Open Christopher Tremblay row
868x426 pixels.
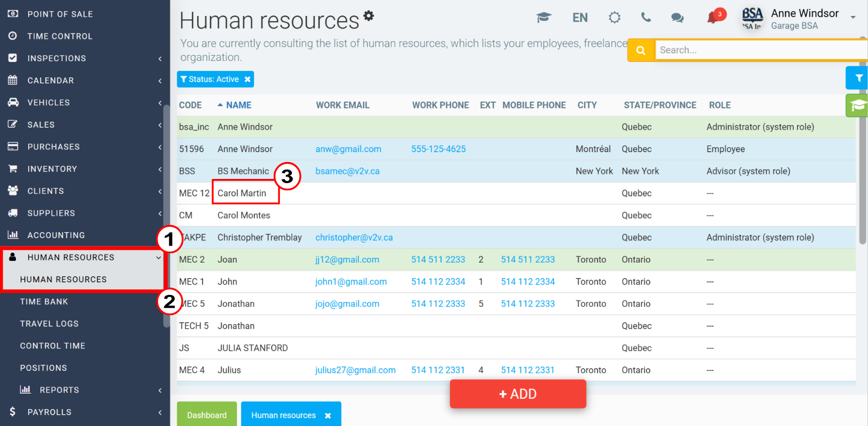point(516,237)
